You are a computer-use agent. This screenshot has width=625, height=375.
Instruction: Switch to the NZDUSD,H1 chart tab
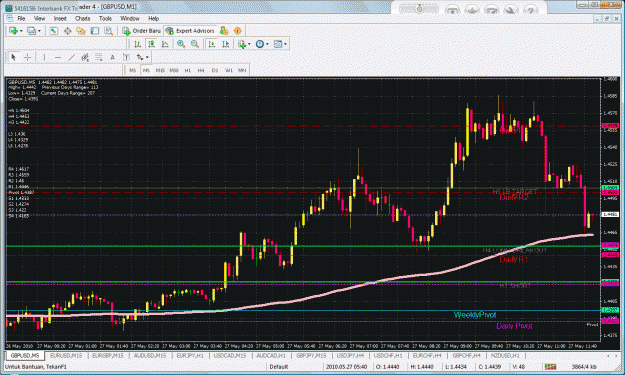505,355
